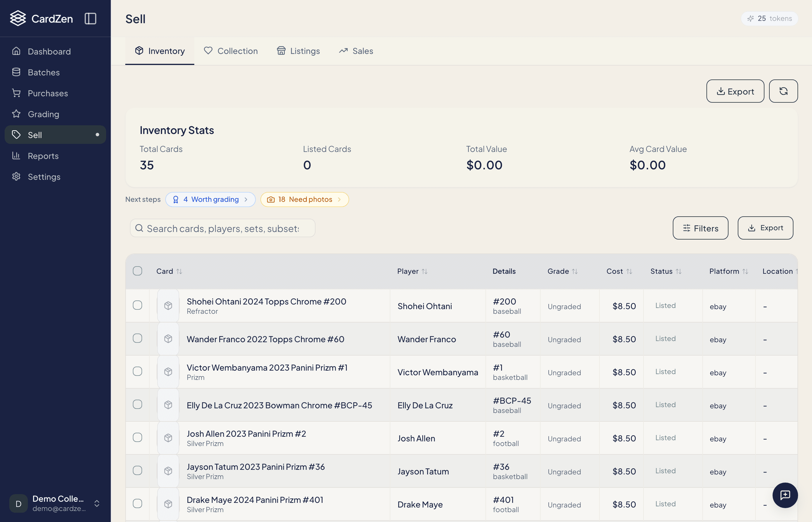This screenshot has height=522, width=812.
Task: Click the CardZen logo icon
Action: (x=18, y=18)
